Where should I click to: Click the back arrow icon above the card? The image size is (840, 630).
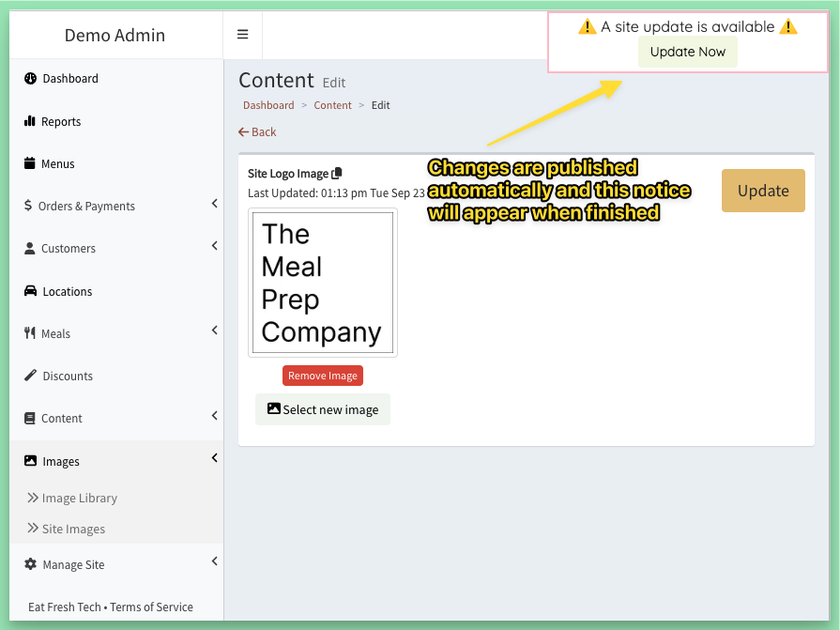point(244,131)
